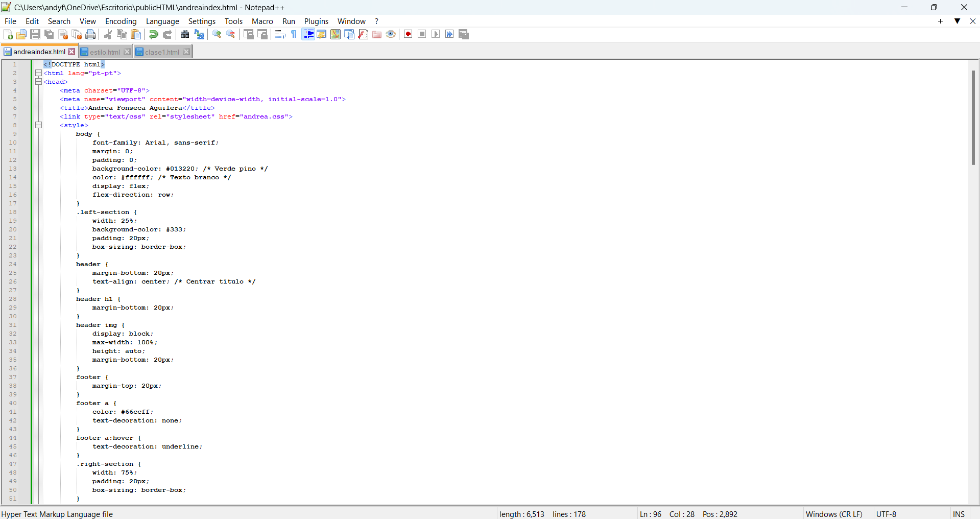980x519 pixels.
Task: Click Windows (CR LF) line ending selector
Action: pyautogui.click(x=834, y=514)
